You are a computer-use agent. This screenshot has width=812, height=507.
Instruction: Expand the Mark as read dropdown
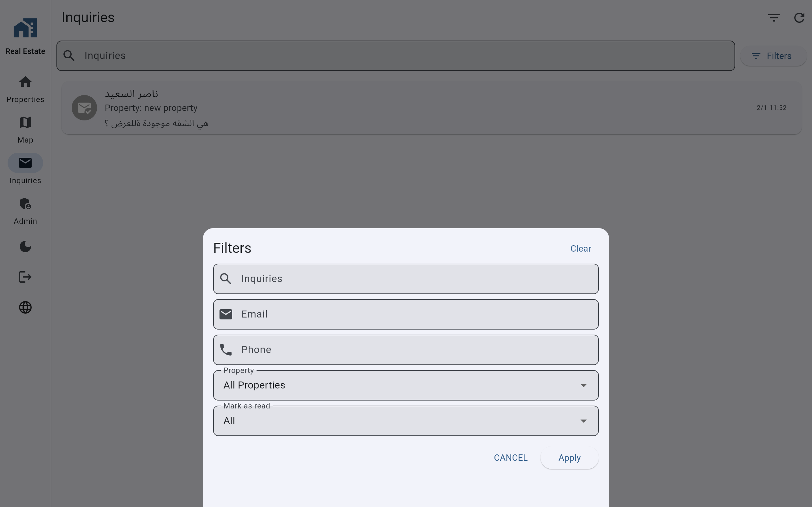pos(405,421)
